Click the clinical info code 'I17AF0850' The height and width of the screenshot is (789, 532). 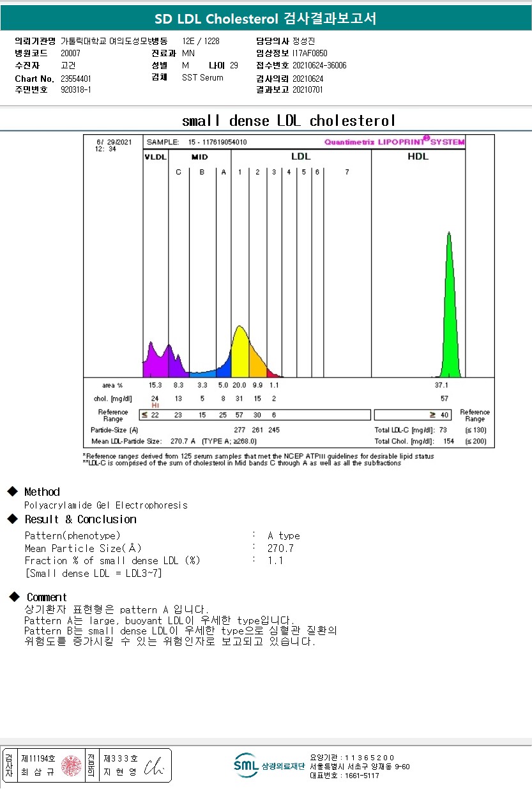tap(310, 53)
